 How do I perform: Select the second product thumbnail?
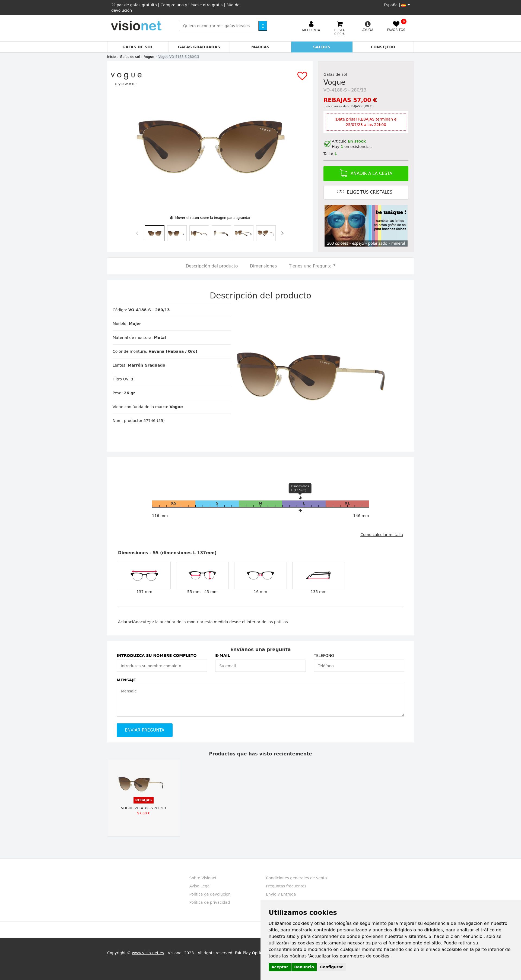177,233
